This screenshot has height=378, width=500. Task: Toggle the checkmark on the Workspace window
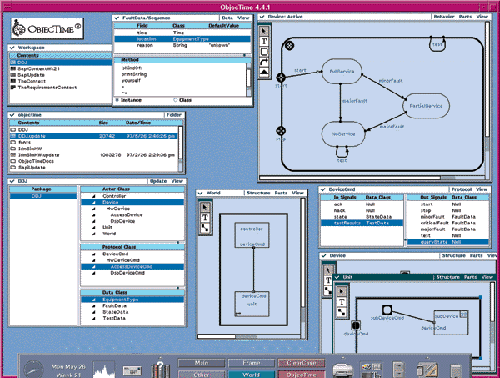[x=13, y=48]
